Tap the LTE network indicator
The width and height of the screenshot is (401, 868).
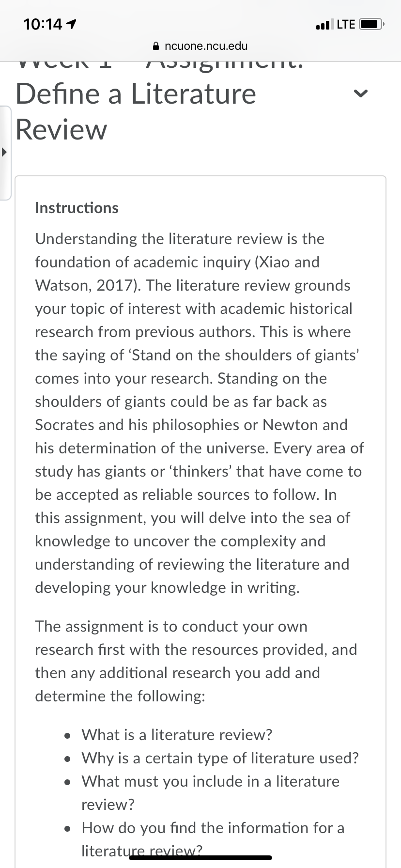346,24
